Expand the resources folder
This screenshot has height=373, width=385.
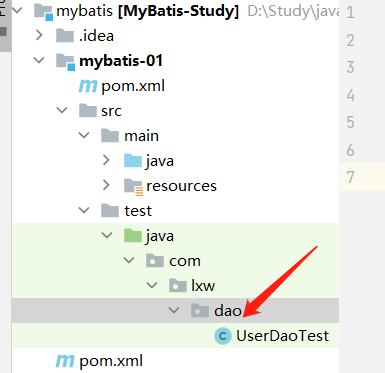[106, 185]
